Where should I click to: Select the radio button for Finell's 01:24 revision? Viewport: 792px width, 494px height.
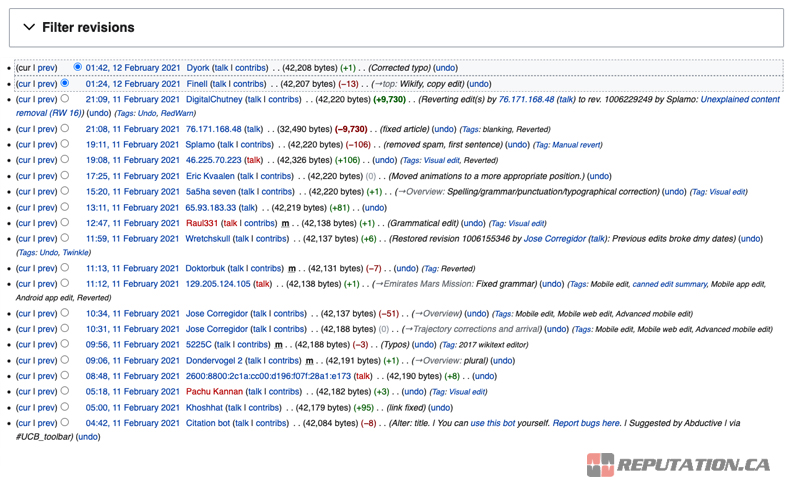[66, 84]
